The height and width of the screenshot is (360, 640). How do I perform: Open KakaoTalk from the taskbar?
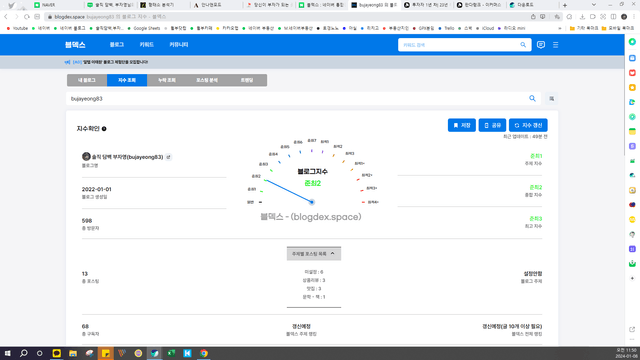56,353
